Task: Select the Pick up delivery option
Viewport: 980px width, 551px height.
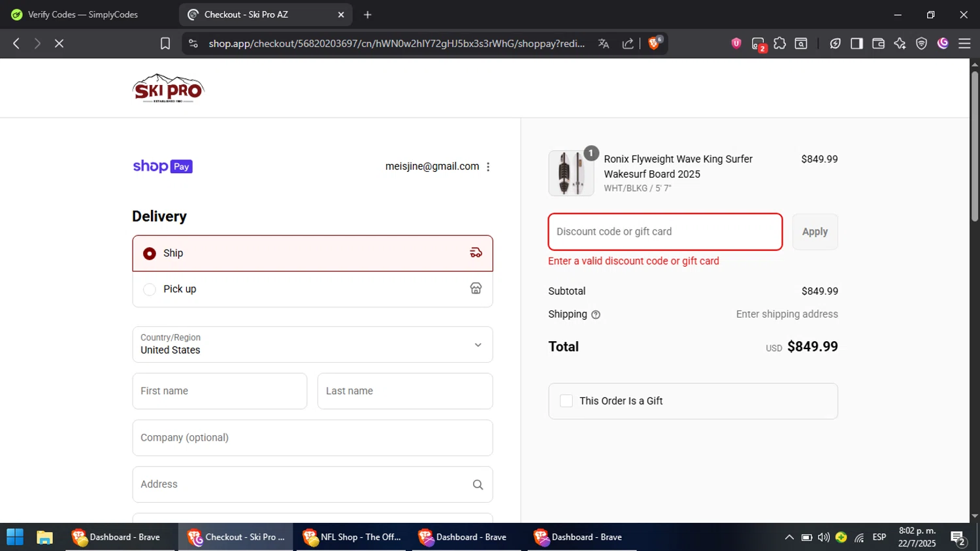Action: (x=312, y=289)
